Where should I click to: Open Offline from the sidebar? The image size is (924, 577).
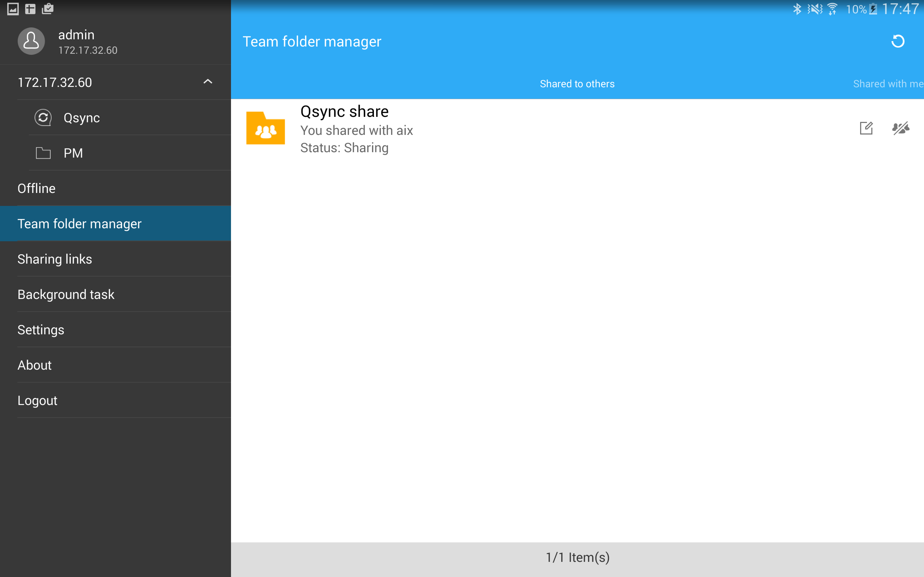click(x=37, y=188)
